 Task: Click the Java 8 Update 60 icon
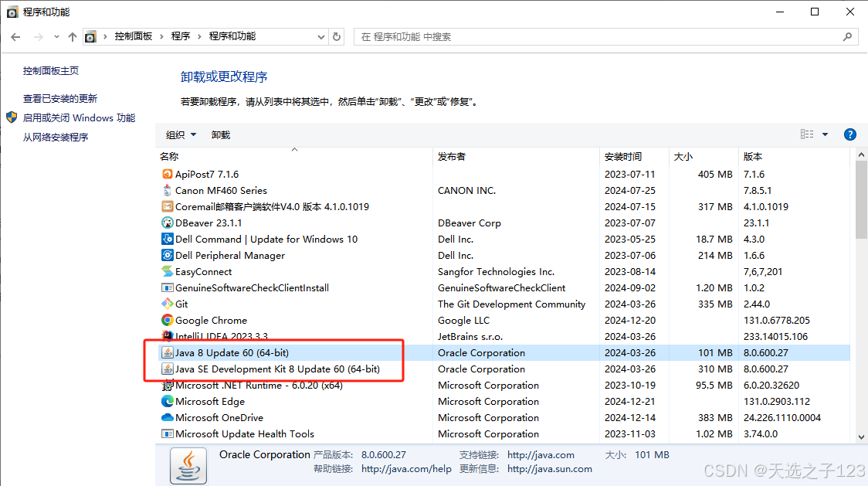[167, 352]
